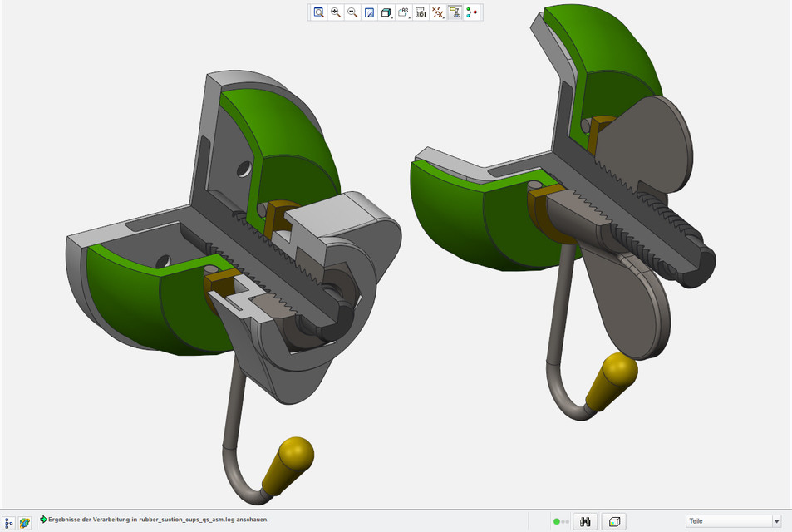Image resolution: width=792 pixels, height=532 pixels.
Task: Repaint the graphics window
Action: tap(370, 12)
